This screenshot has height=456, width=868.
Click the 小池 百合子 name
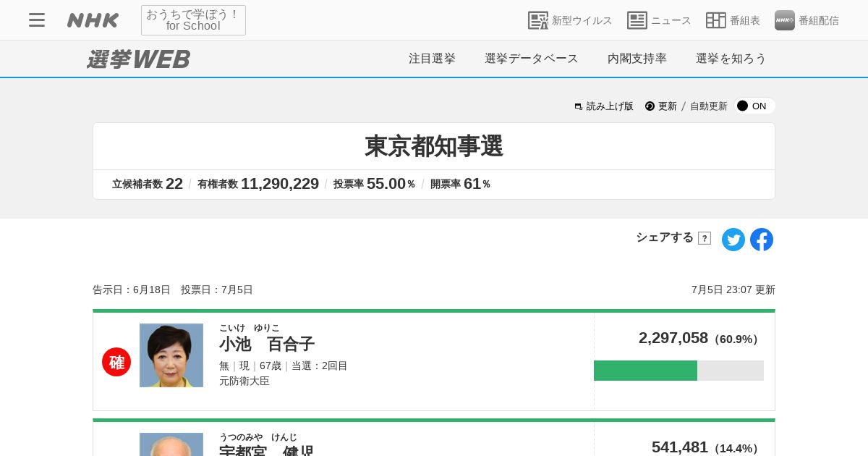click(267, 344)
